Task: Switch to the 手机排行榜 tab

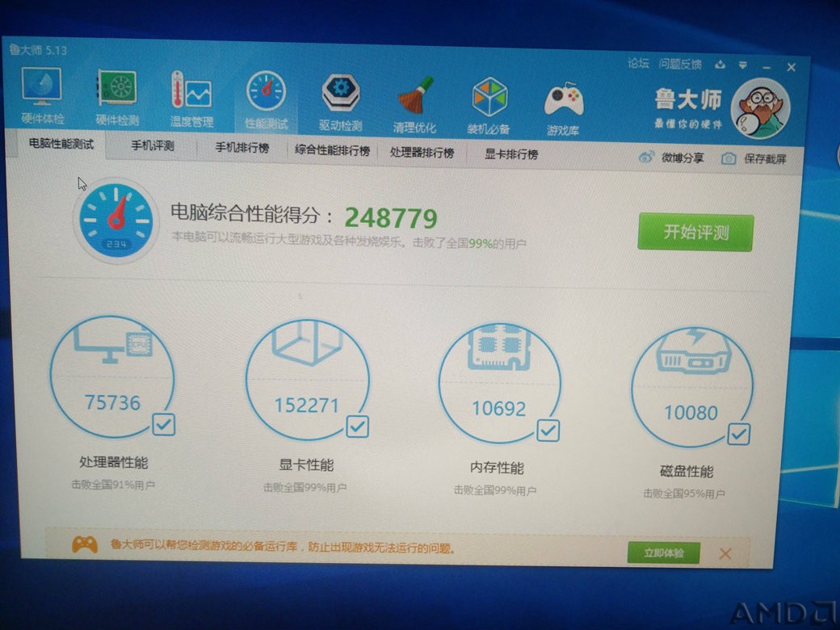Action: pyautogui.click(x=241, y=147)
